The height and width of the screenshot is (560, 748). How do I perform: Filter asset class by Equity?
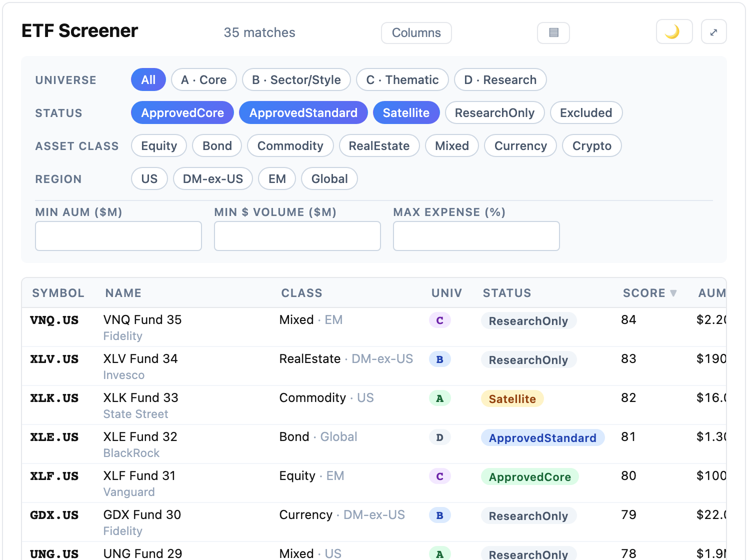(159, 145)
